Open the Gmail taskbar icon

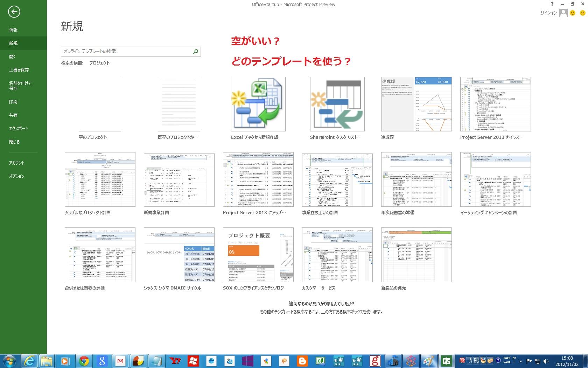120,361
